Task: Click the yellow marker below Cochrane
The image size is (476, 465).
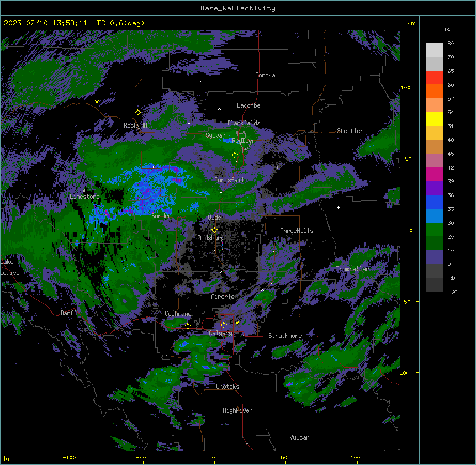Action: (188, 326)
